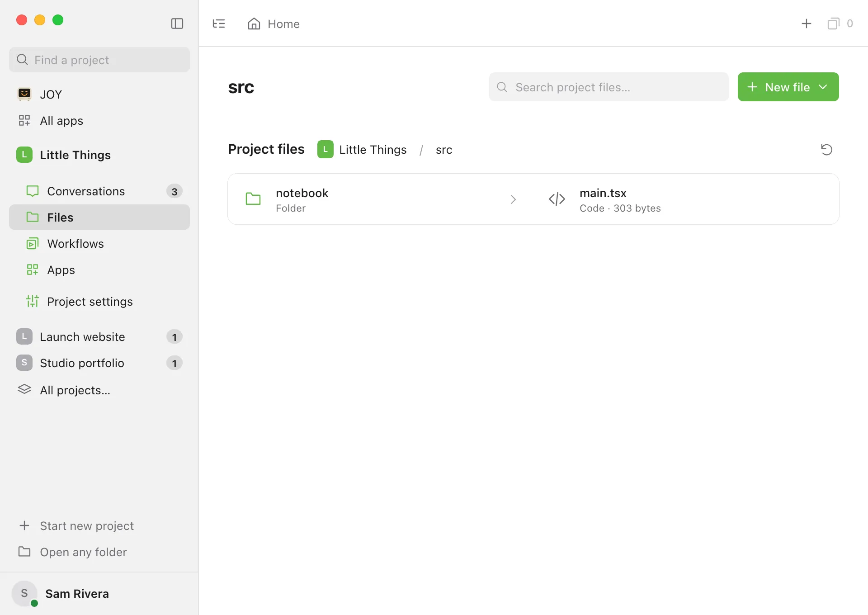Open All apps grid icon
Image resolution: width=868 pixels, height=615 pixels.
click(24, 120)
